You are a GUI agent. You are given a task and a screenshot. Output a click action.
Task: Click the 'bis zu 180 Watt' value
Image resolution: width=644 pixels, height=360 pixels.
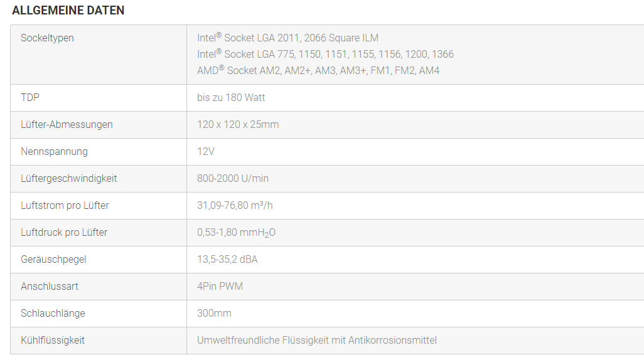[x=231, y=98]
